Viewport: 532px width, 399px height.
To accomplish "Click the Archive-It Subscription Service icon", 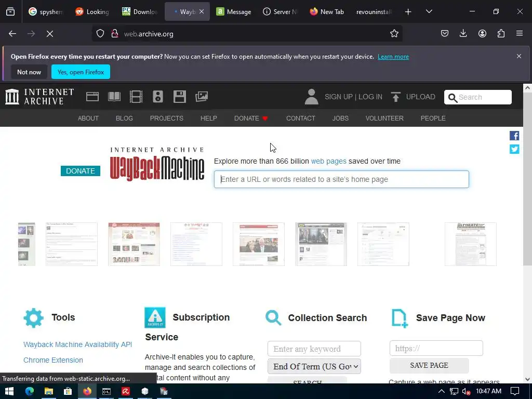I will (x=155, y=317).
